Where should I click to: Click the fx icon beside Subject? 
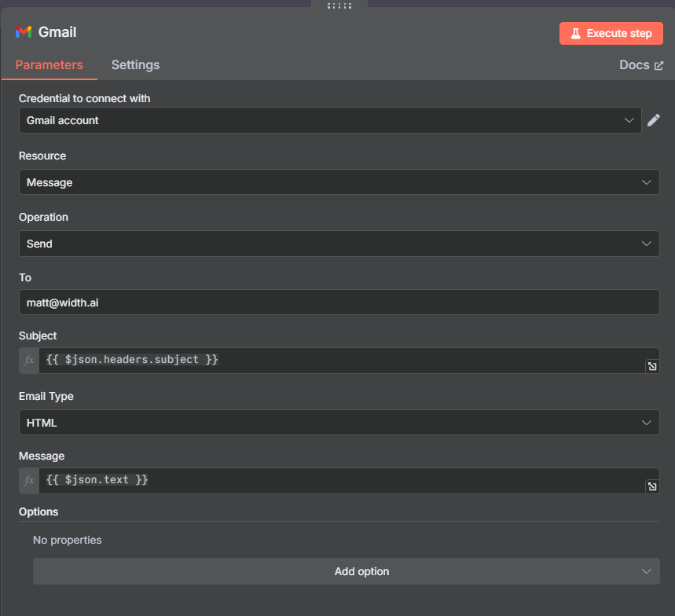point(29,361)
